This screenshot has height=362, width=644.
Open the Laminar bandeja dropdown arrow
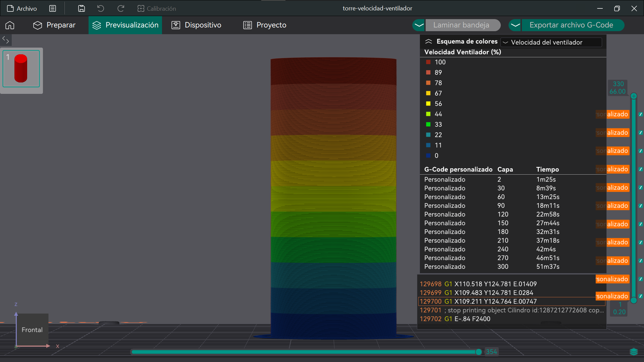click(419, 25)
